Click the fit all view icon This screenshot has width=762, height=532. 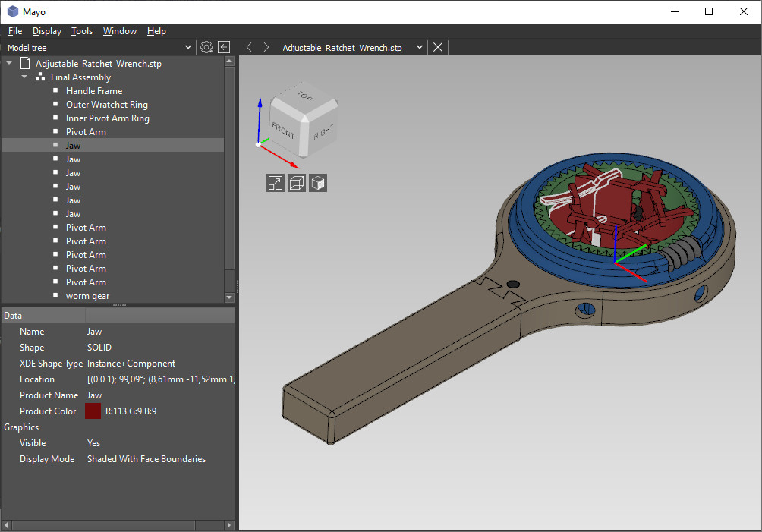tap(275, 183)
